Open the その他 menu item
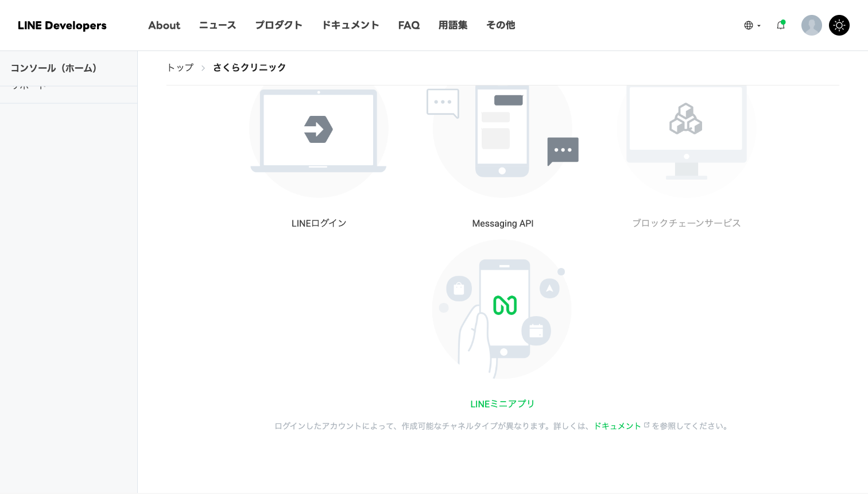868x494 pixels. pos(501,25)
